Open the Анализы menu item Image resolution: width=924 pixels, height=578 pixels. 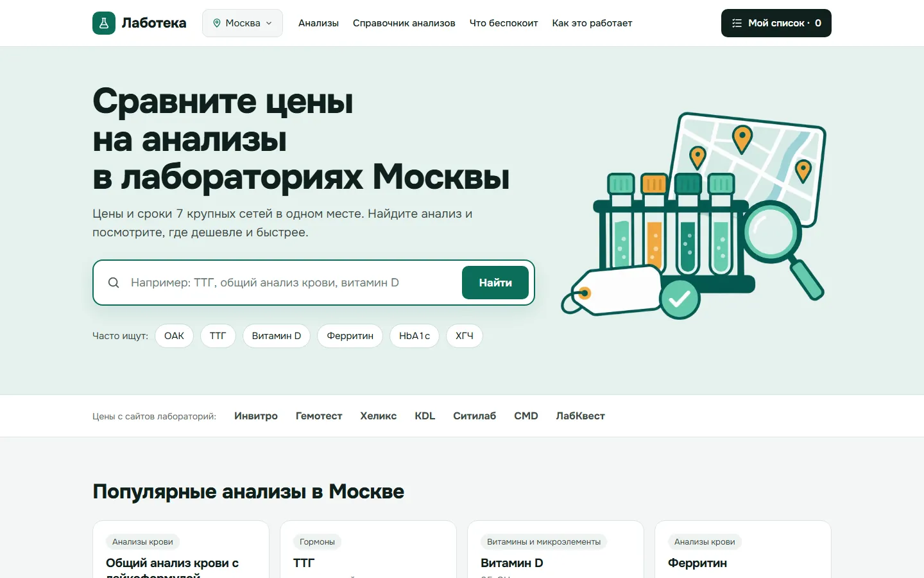tap(318, 23)
